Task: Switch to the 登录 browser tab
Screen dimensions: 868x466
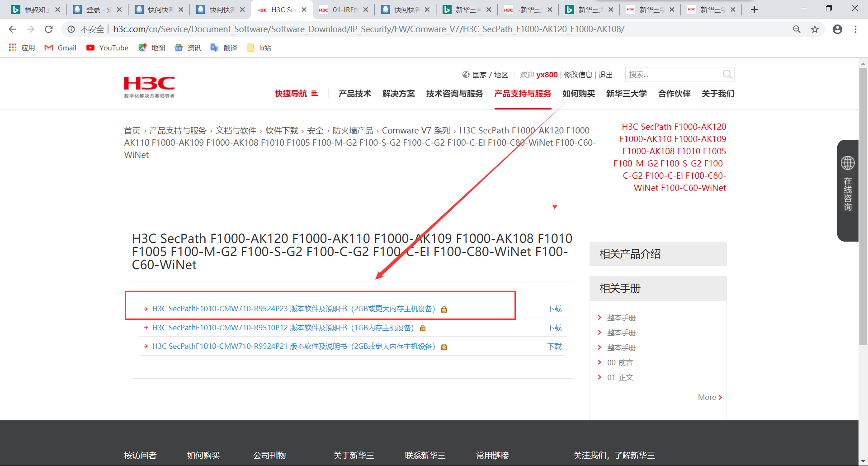Action: pos(97,10)
